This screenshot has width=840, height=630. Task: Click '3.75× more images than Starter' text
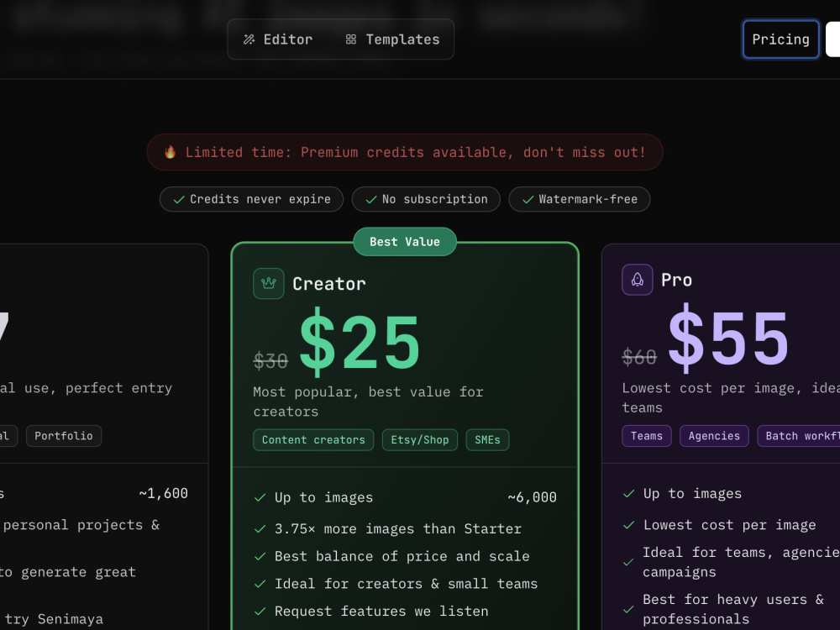pyautogui.click(x=398, y=529)
